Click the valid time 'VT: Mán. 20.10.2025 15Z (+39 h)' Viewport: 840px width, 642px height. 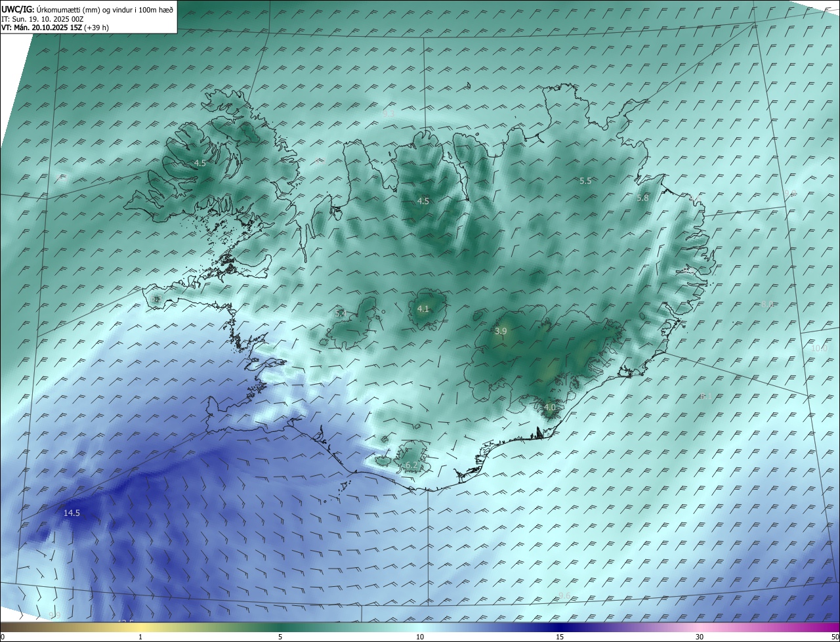[55, 28]
